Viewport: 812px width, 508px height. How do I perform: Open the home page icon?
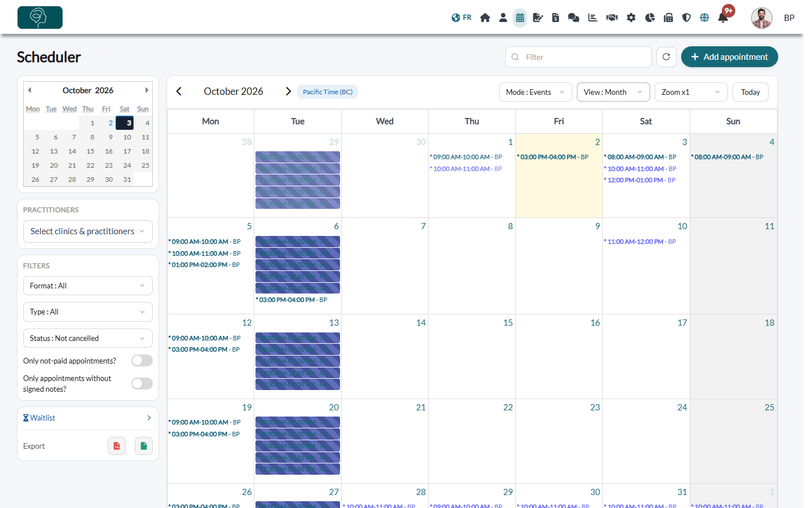[485, 17]
